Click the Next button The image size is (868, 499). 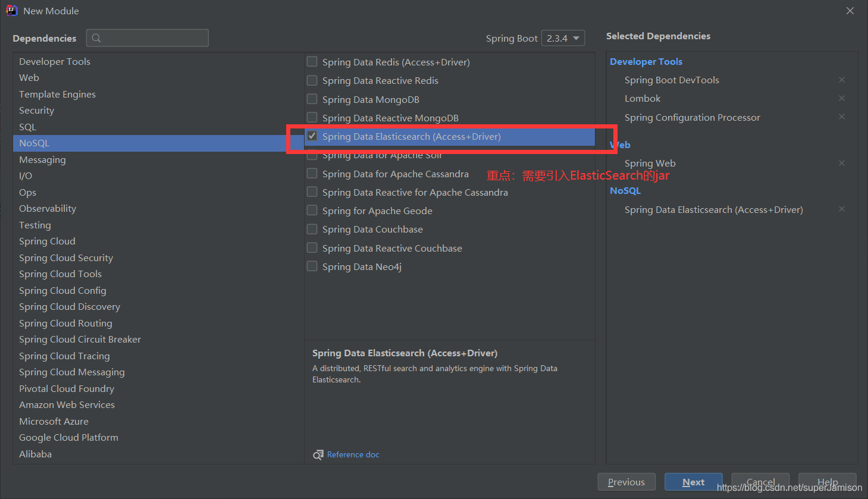693,482
